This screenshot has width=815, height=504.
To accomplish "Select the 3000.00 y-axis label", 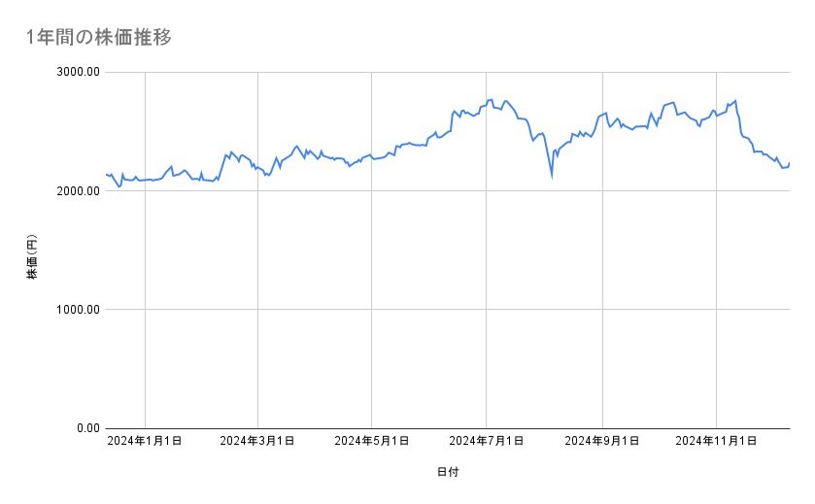I will 76,72.
